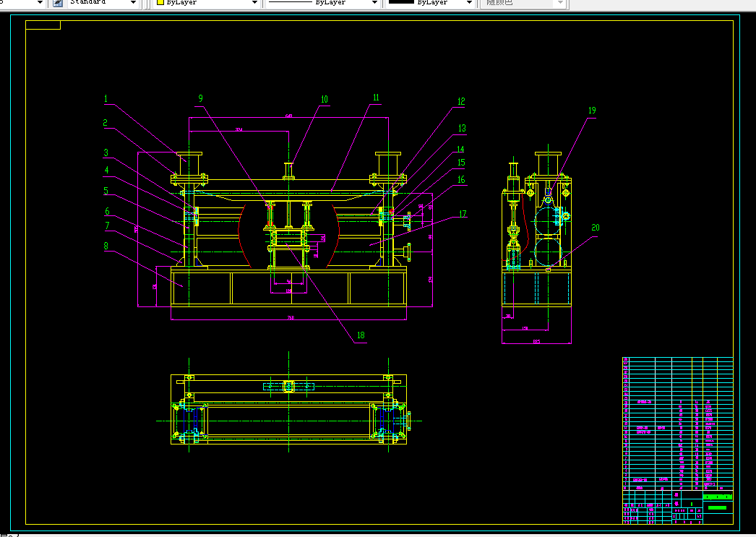Click part label number 18
This screenshot has width=756, height=537.
[x=361, y=335]
